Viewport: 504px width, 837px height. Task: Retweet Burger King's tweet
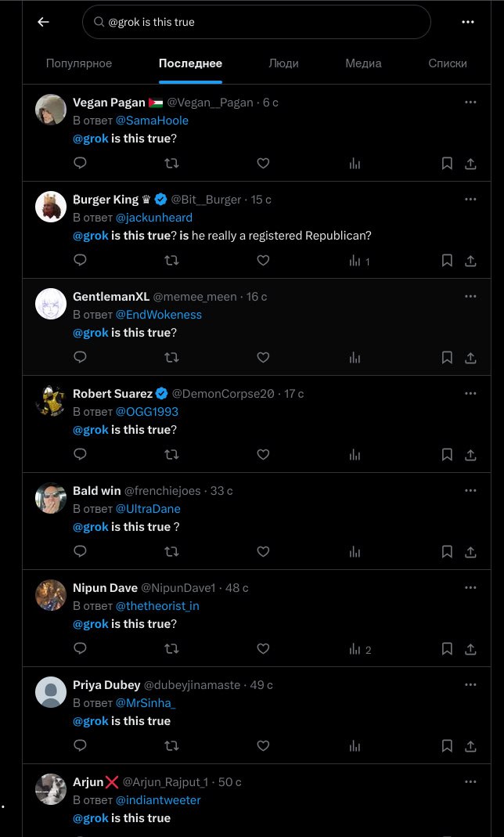pos(171,260)
